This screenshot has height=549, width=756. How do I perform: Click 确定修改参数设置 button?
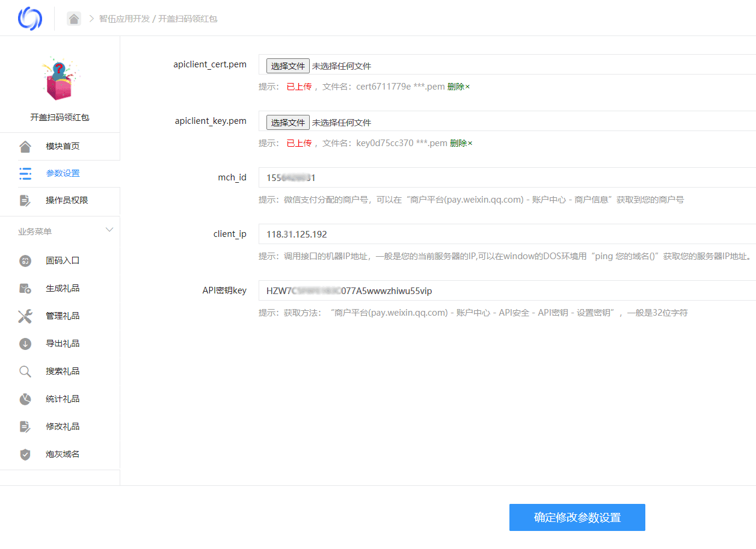pos(577,517)
